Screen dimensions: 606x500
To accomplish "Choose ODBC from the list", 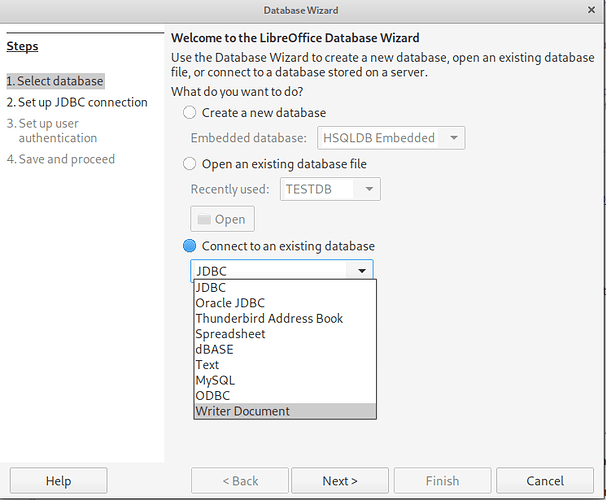I will click(285, 396).
